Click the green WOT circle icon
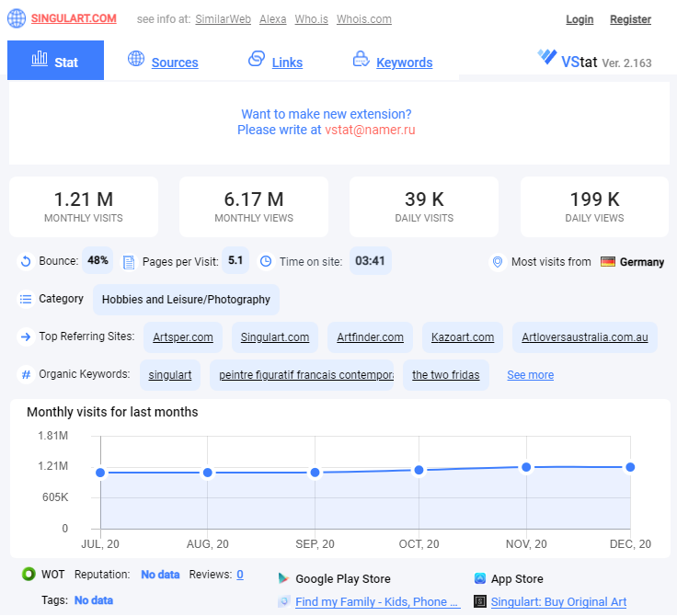The image size is (677, 616). tap(29, 574)
